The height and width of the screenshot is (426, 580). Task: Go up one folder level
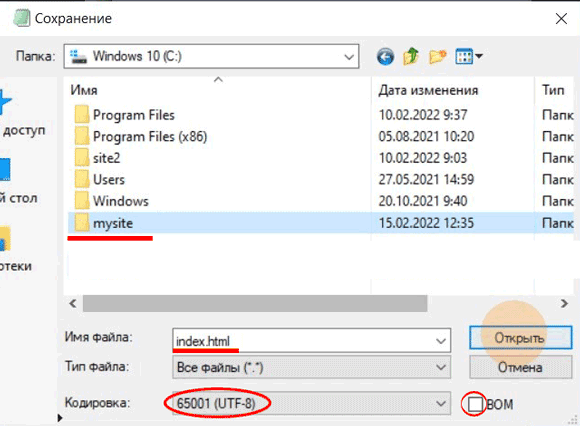pyautogui.click(x=411, y=57)
